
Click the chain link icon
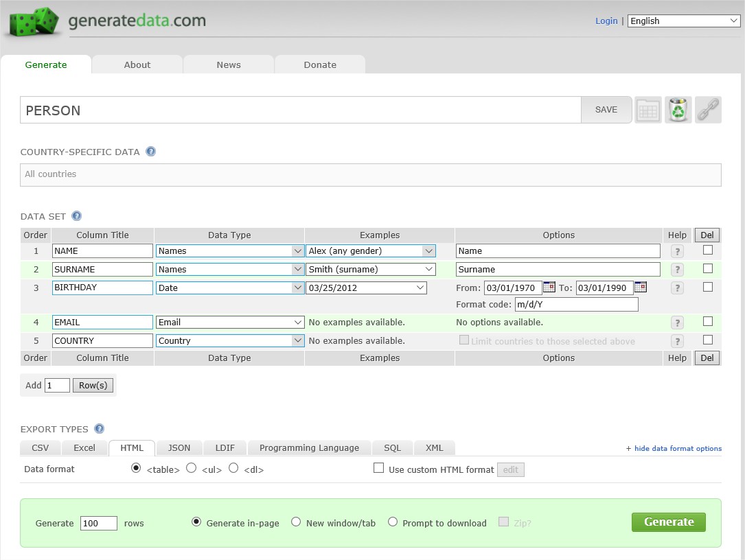pos(708,110)
